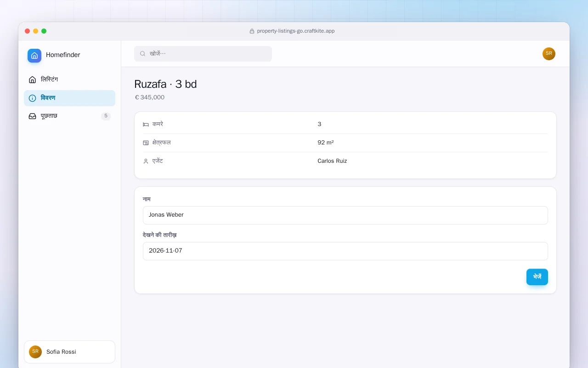Click the पूछताछ inbox tray icon
Image resolution: width=588 pixels, height=368 pixels.
click(x=32, y=116)
